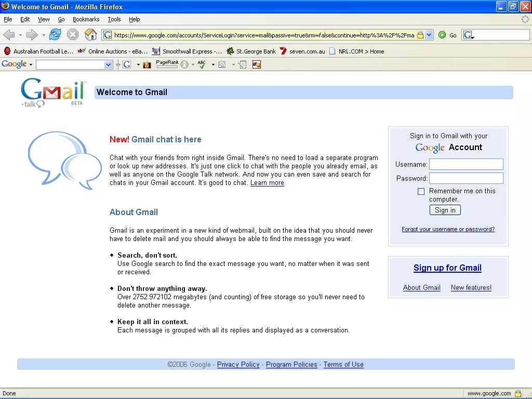Open the Google logo toolbar menu arrow

(31, 64)
